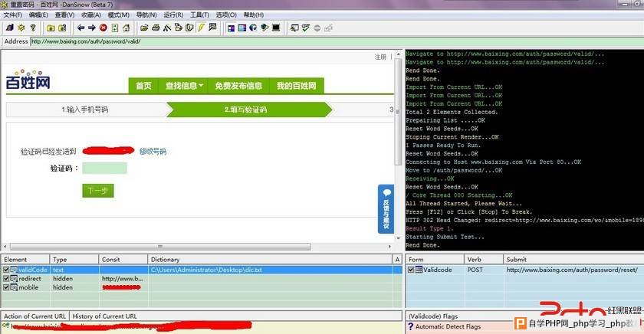Click the Consit column header
The width and height of the screenshot is (644, 334).
(x=123, y=260)
